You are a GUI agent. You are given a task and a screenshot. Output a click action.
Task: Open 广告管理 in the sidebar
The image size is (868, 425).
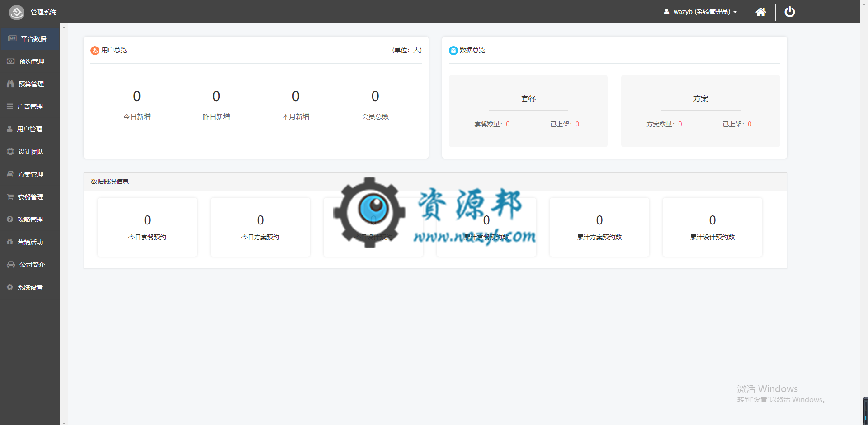[x=30, y=107]
